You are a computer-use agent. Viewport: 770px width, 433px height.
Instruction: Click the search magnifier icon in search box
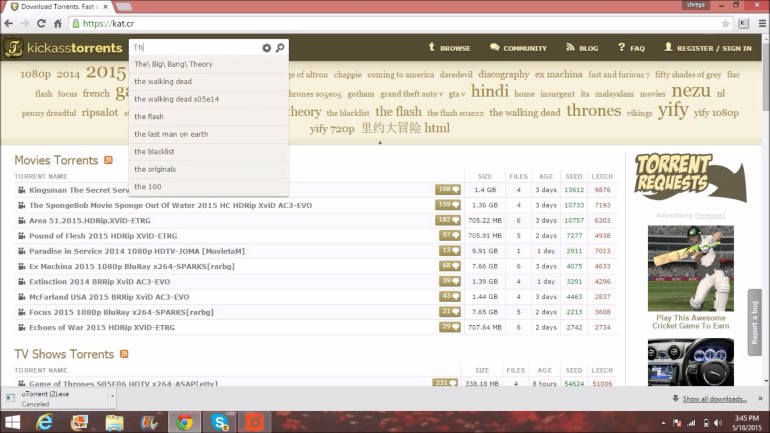[x=280, y=47]
